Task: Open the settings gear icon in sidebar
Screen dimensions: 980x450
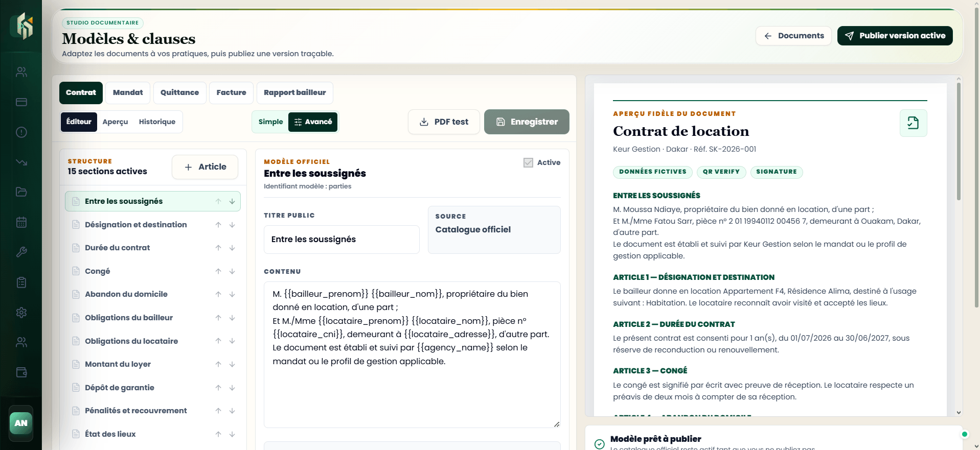Action: [21, 313]
